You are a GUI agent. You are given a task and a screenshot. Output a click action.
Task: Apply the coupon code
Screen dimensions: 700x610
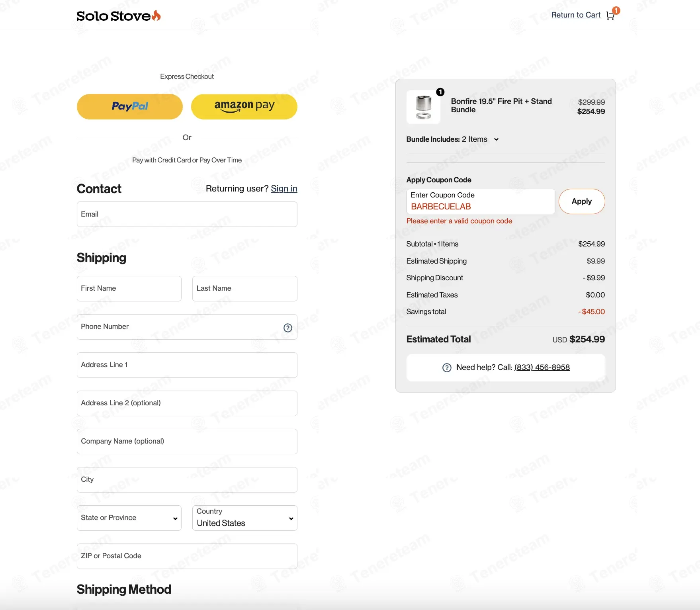tap(582, 201)
